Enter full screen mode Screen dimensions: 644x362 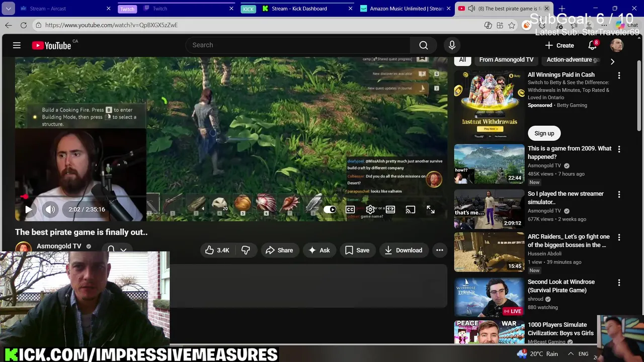[431, 210]
